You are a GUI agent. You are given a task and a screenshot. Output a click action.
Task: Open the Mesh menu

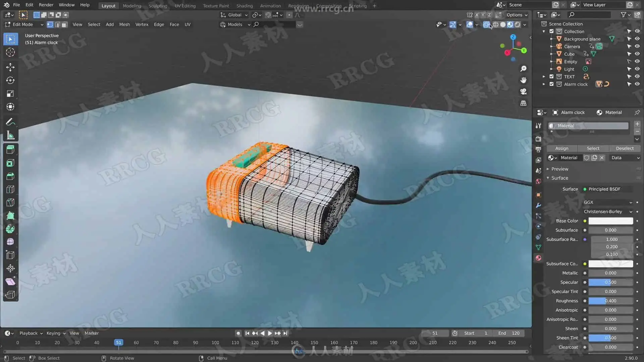[x=124, y=24]
